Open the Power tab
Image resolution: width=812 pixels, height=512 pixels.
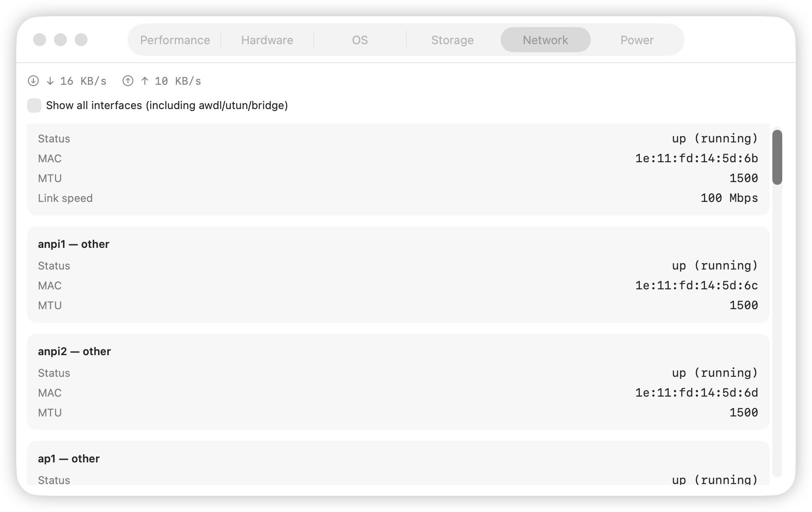(637, 40)
